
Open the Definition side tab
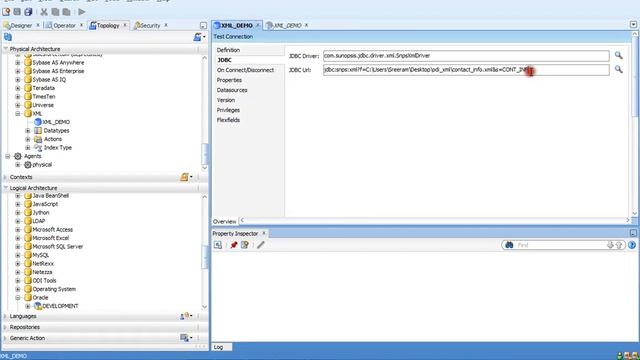(228, 50)
